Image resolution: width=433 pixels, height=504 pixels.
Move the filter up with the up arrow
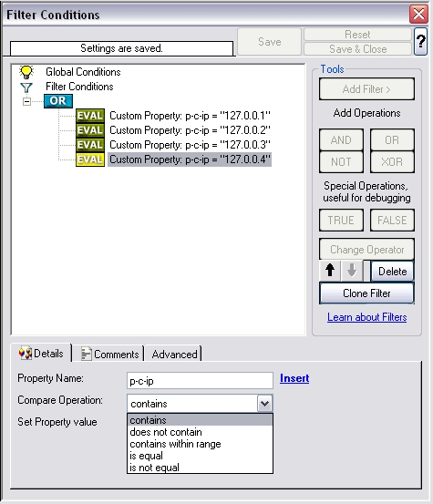click(x=330, y=271)
